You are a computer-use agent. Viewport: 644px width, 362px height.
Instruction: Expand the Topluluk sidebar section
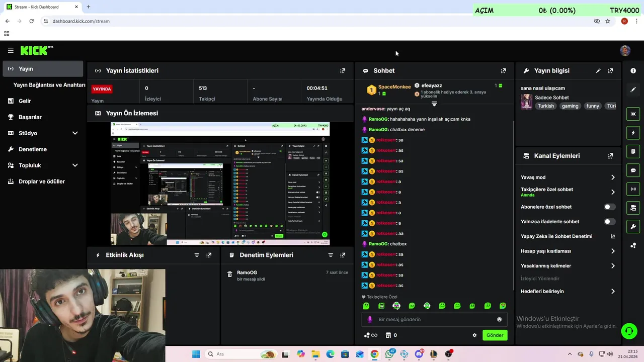click(x=75, y=165)
